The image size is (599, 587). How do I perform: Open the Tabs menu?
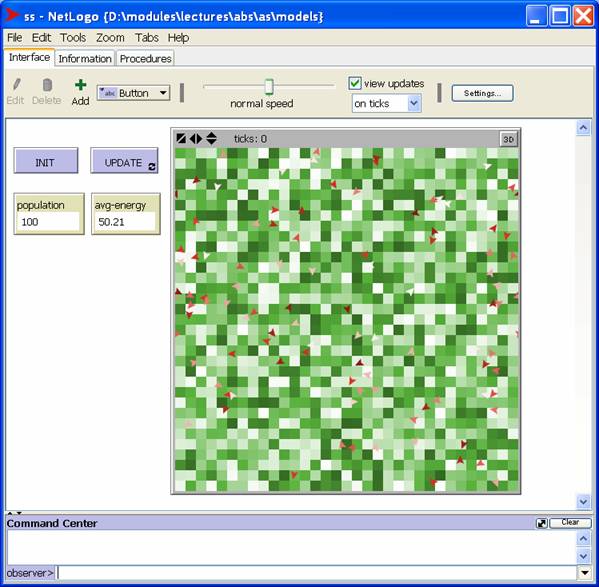pos(147,37)
